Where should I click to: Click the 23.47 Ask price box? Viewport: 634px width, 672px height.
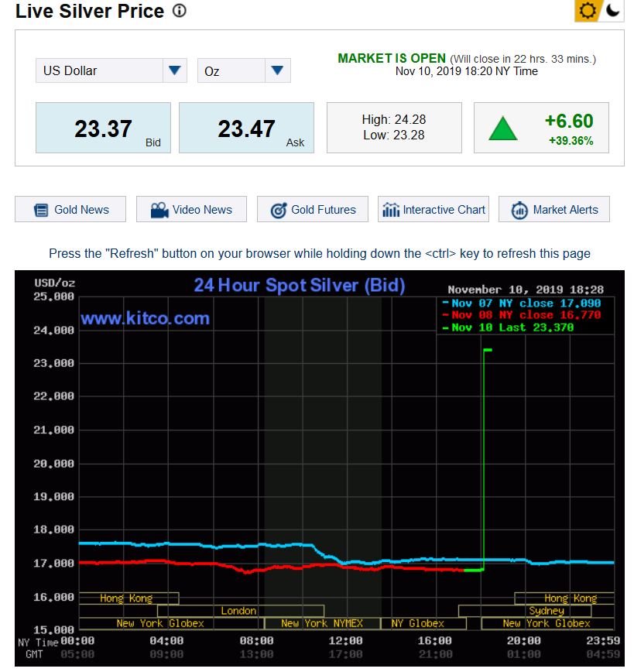pyautogui.click(x=246, y=128)
